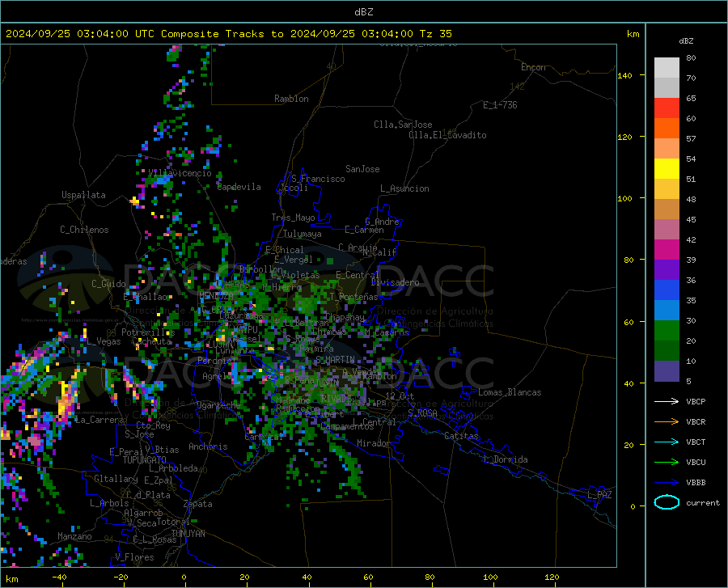This screenshot has width=728, height=588.
Task: Click the orange VBCR arrow legend icon
Action: pos(667,422)
